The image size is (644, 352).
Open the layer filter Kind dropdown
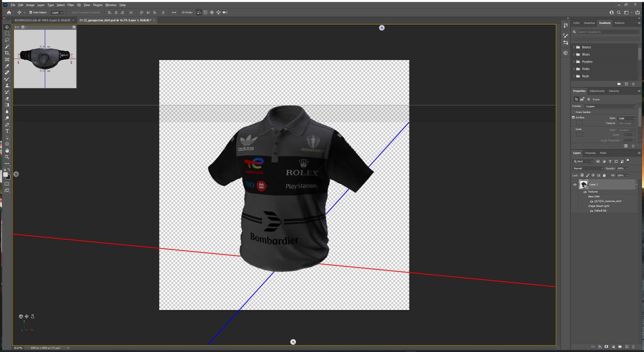582,161
